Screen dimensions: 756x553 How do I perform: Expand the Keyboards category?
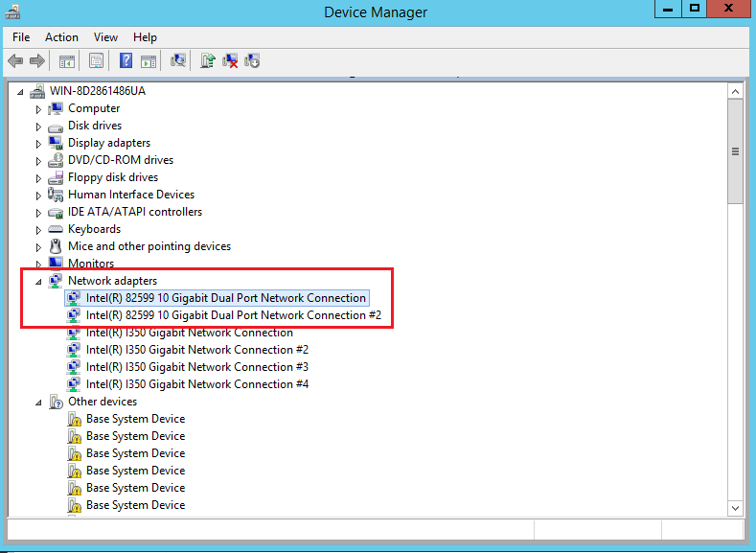click(x=38, y=230)
